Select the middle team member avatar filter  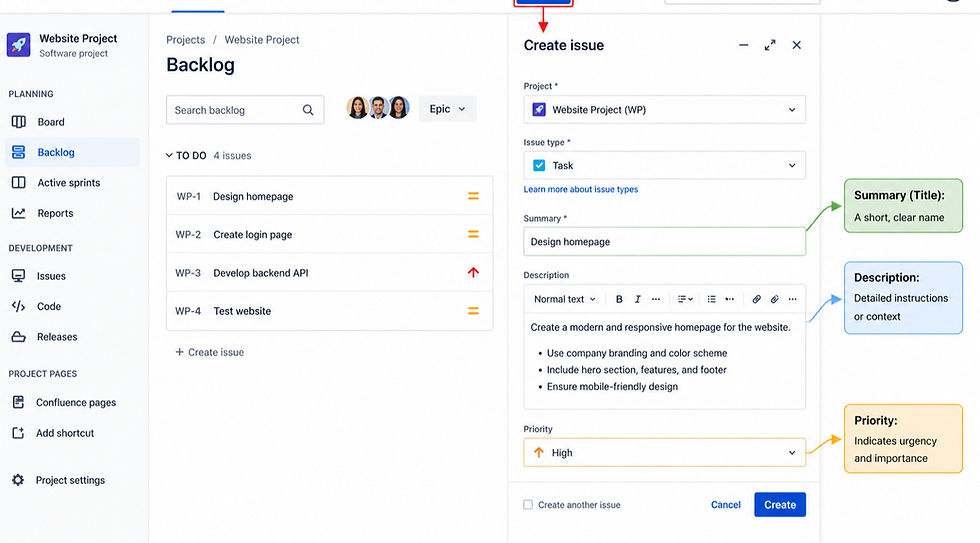click(x=378, y=108)
